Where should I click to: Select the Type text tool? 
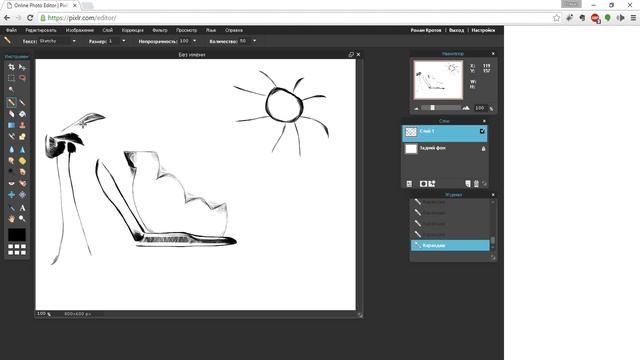(22, 208)
